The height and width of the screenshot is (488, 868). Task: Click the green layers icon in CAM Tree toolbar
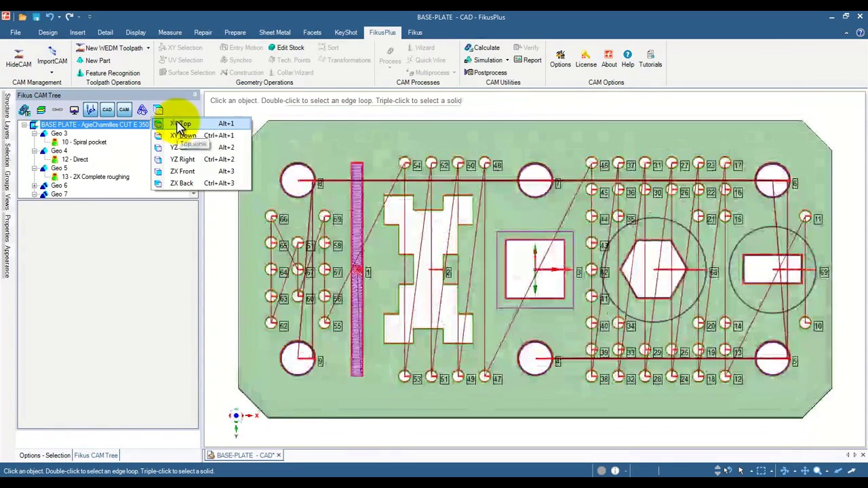pos(41,110)
